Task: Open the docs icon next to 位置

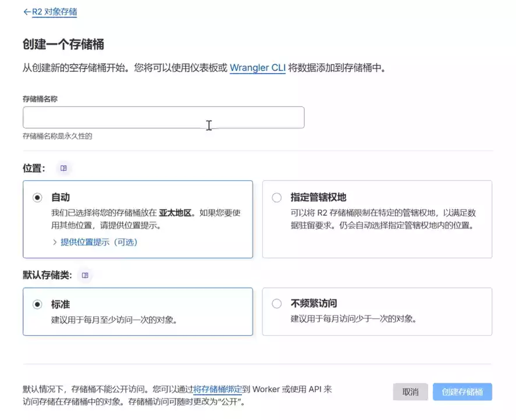Action: coord(63,168)
